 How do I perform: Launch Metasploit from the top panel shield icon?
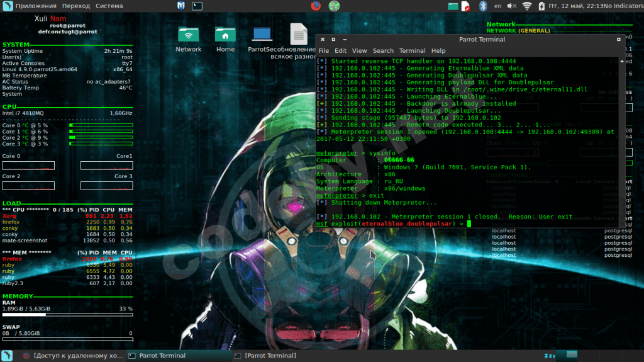pos(180,6)
